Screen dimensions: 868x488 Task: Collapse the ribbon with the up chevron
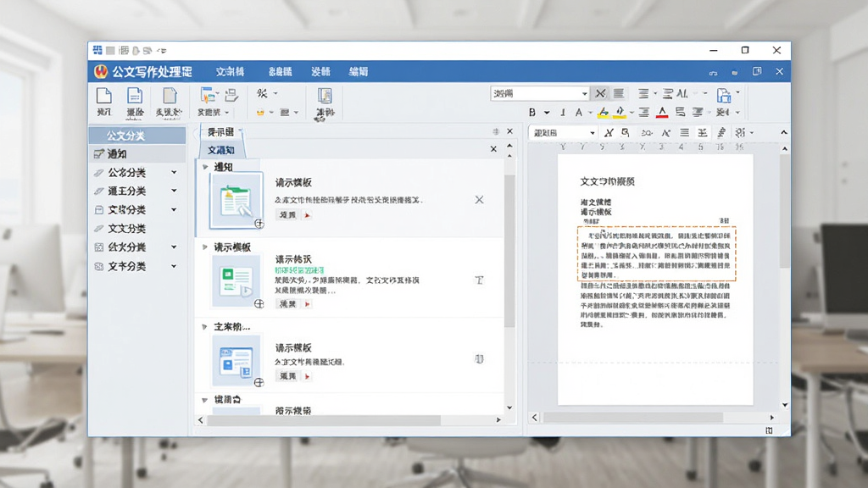tap(784, 132)
